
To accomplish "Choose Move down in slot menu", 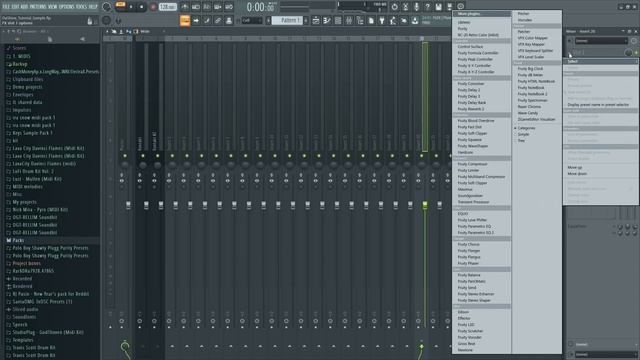I will [x=577, y=173].
